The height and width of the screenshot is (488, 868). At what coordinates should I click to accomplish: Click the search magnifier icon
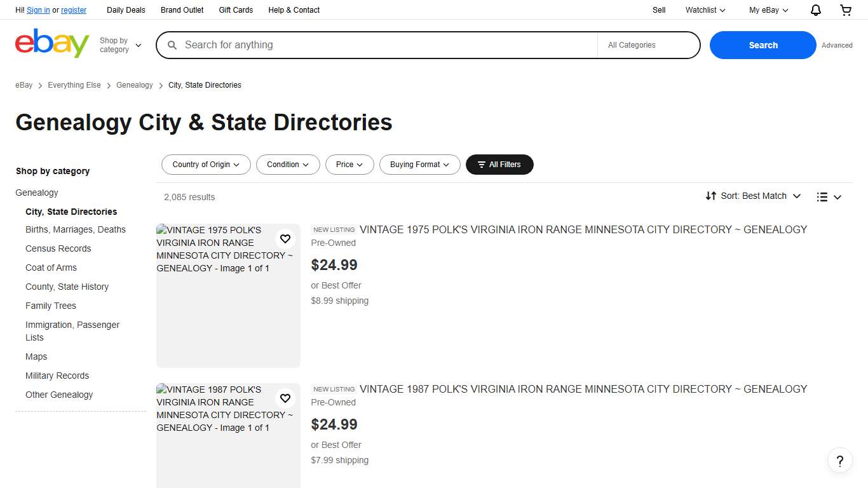click(x=172, y=44)
